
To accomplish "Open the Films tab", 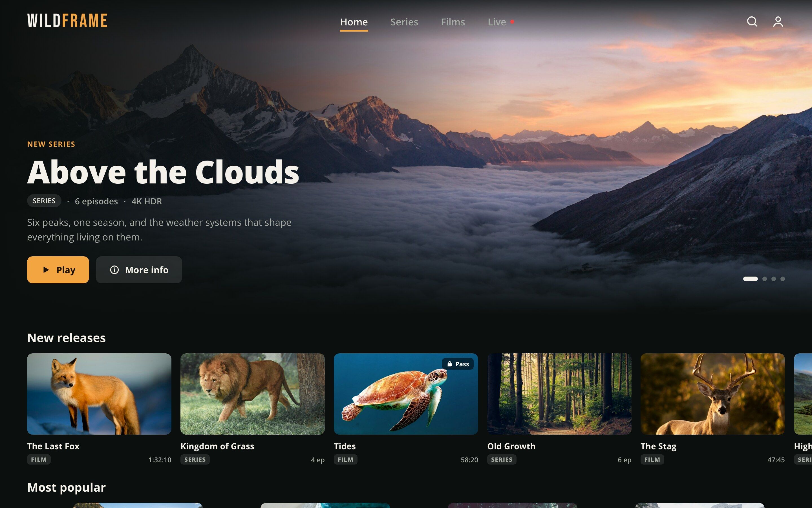I will click(453, 22).
